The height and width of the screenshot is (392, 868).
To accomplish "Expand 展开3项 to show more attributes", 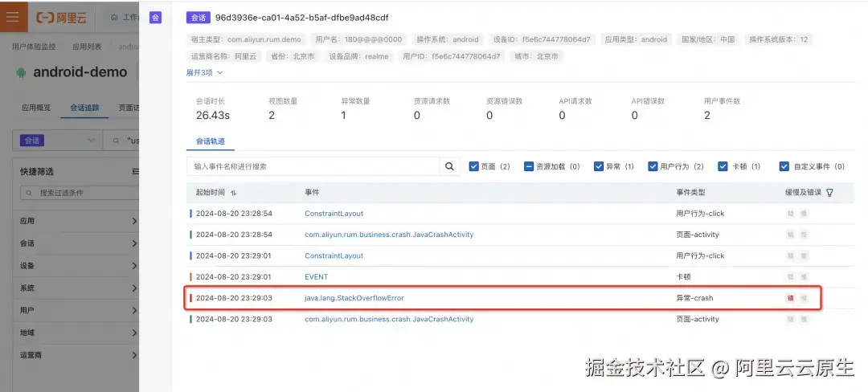I will (204, 72).
